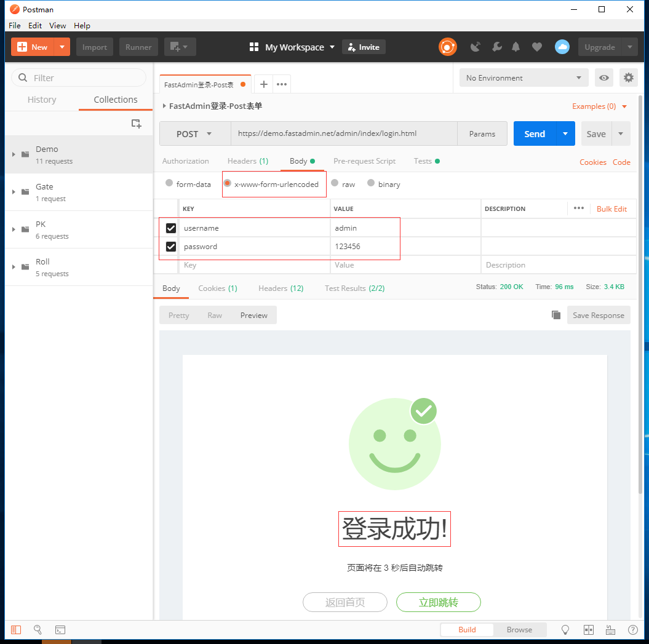Viewport: 649px width, 644px height.
Task: Click the request URL input field
Action: [x=343, y=133]
